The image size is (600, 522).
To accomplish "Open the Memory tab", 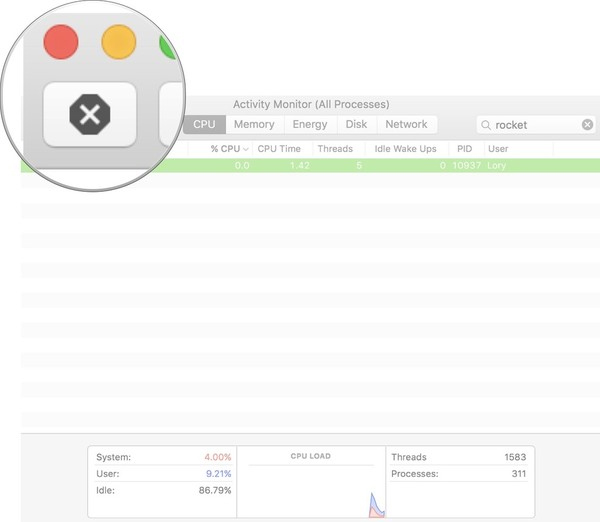I will pyautogui.click(x=254, y=125).
